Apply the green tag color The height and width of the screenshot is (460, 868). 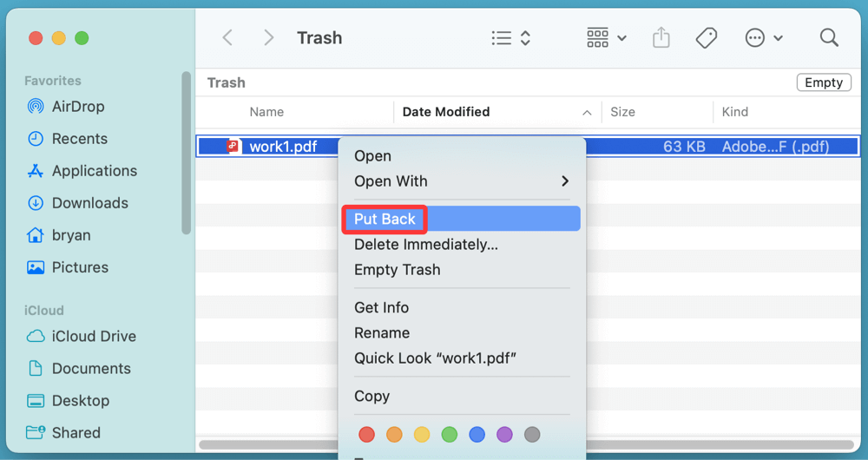pos(450,435)
